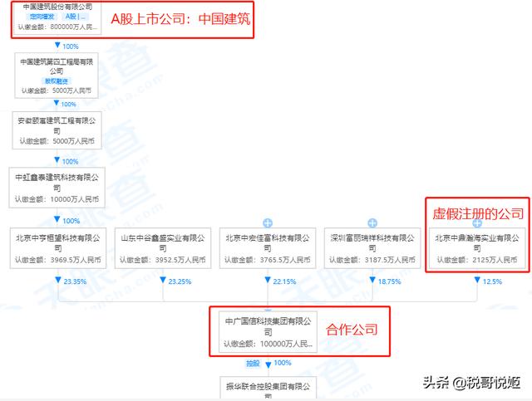Click the 22.15% shareholding label
The height and width of the screenshot is (401, 532).
pos(284,281)
